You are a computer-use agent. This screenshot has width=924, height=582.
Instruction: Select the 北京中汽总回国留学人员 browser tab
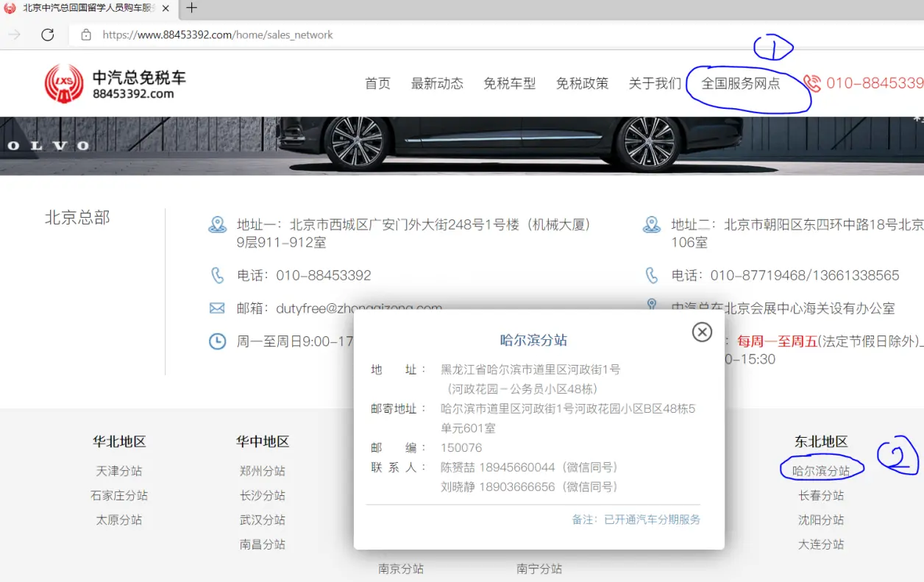[x=88, y=8]
